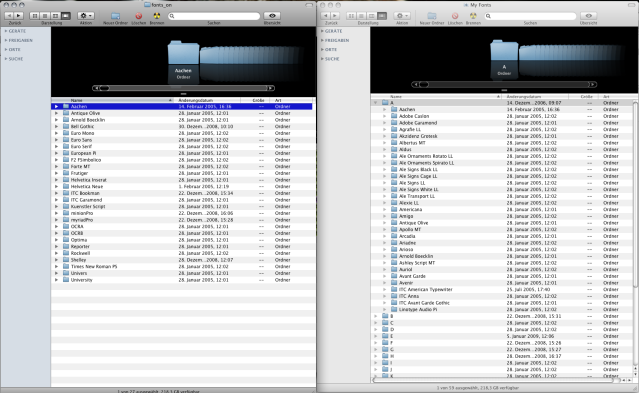Click Forward arrow in My Fonts window
Image resolution: width=639 pixels, height=393 pixels.
pyautogui.click(x=335, y=15)
